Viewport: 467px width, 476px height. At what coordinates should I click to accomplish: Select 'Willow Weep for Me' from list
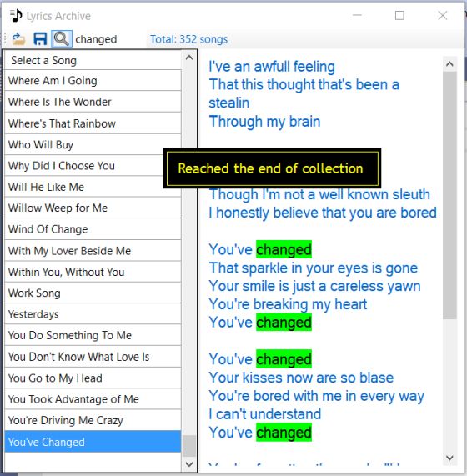tap(93, 208)
